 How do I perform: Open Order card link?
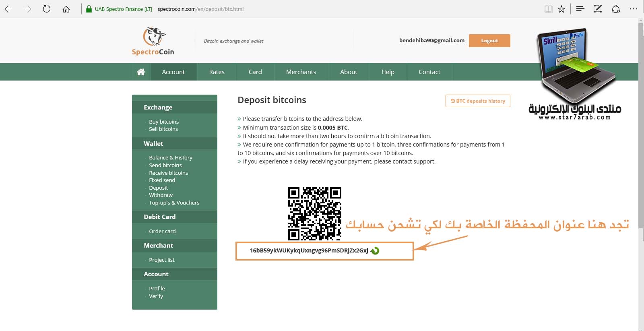(162, 231)
